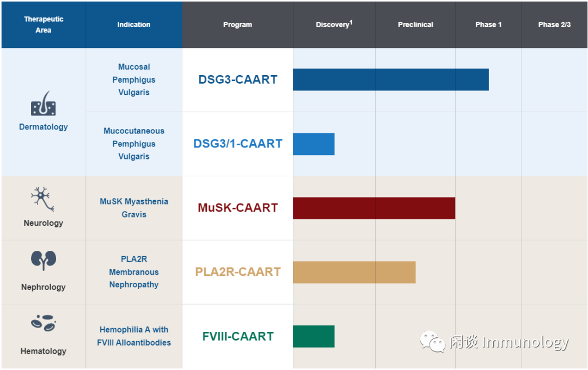Open the FVIII-CAART program
Image resolution: width=588 pixels, height=370 pixels.
tap(238, 336)
